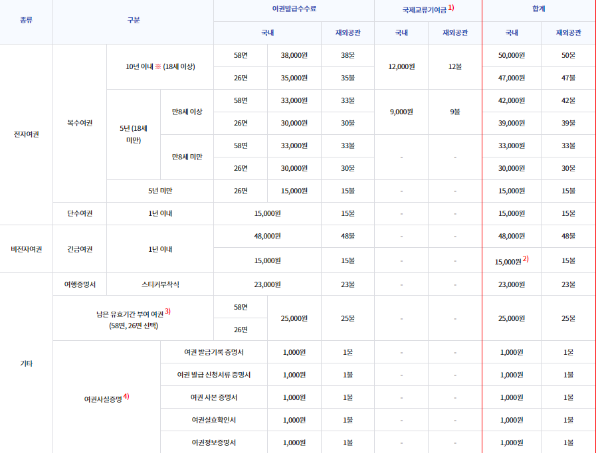Select the '단수여권' cell

(x=80, y=213)
